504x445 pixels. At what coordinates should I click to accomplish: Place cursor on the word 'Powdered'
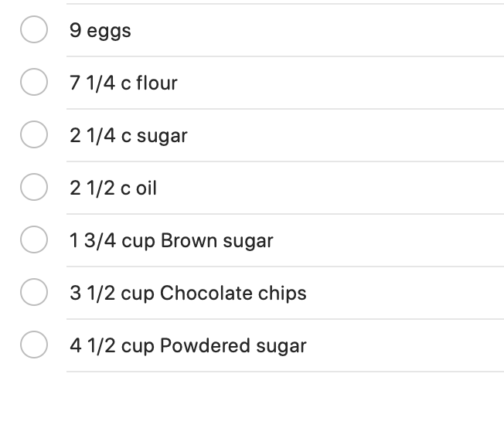(206, 345)
